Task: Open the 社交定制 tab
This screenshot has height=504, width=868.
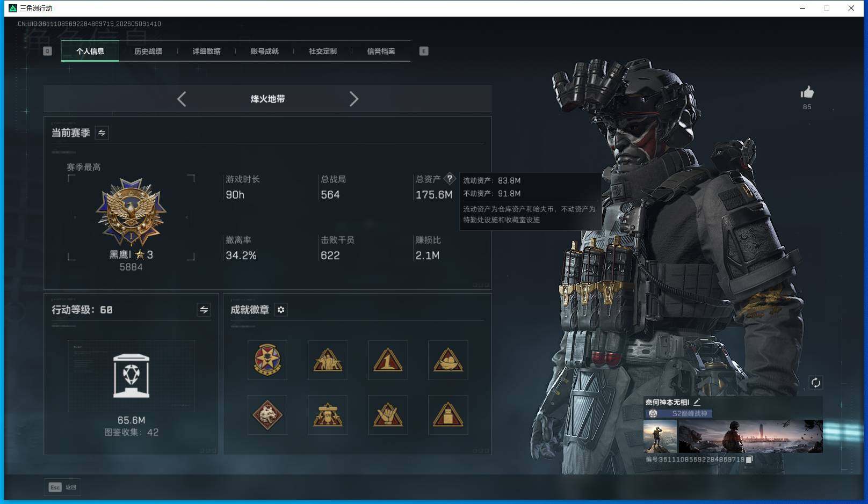Action: [x=323, y=52]
